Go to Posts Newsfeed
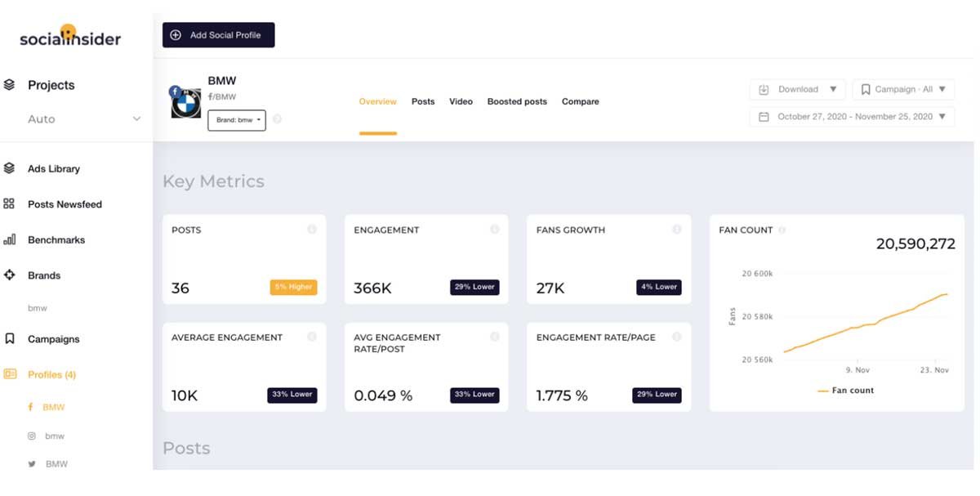This screenshot has width=980, height=496. pyautogui.click(x=65, y=204)
